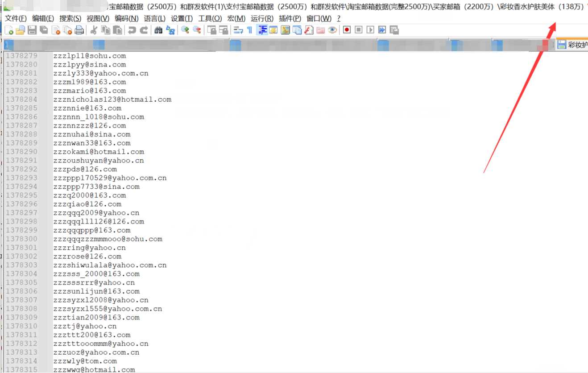Click email zzzwly@tom.com

[85, 361]
